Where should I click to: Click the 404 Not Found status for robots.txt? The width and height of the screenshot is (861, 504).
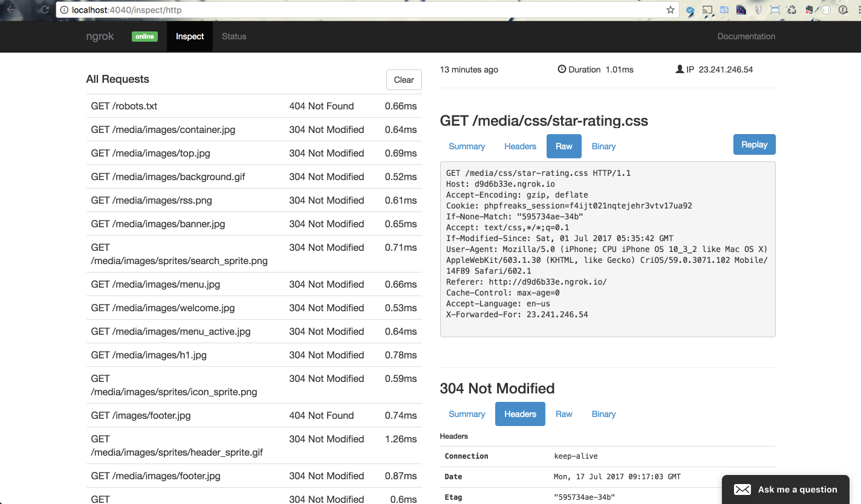coord(321,106)
